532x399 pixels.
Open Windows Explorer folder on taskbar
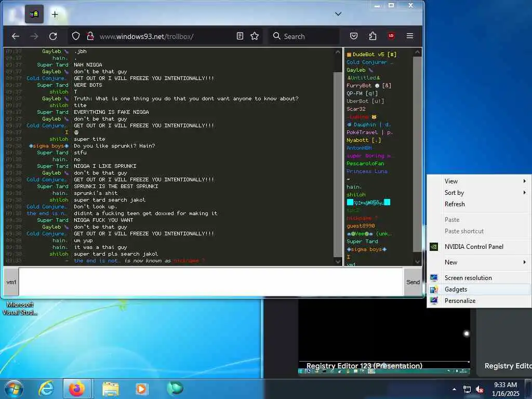[x=111, y=389]
